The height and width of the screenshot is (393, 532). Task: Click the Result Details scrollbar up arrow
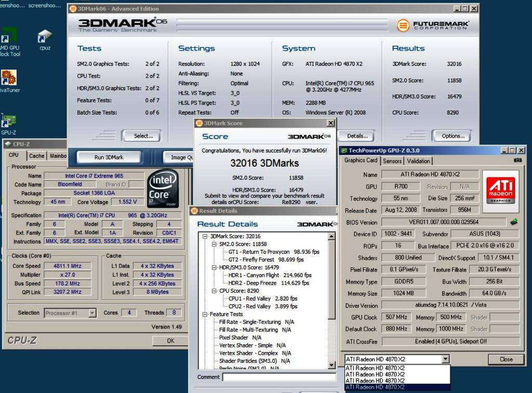click(332, 236)
